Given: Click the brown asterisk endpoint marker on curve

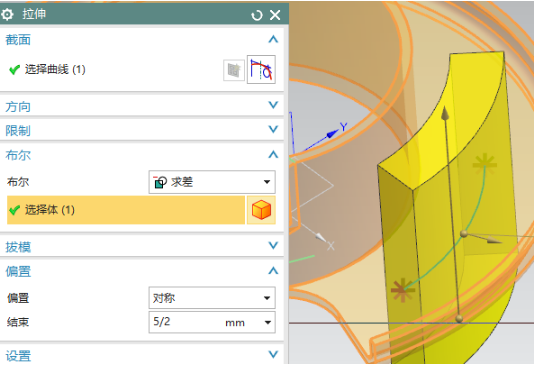Looking at the screenshot, I should pos(403,290).
